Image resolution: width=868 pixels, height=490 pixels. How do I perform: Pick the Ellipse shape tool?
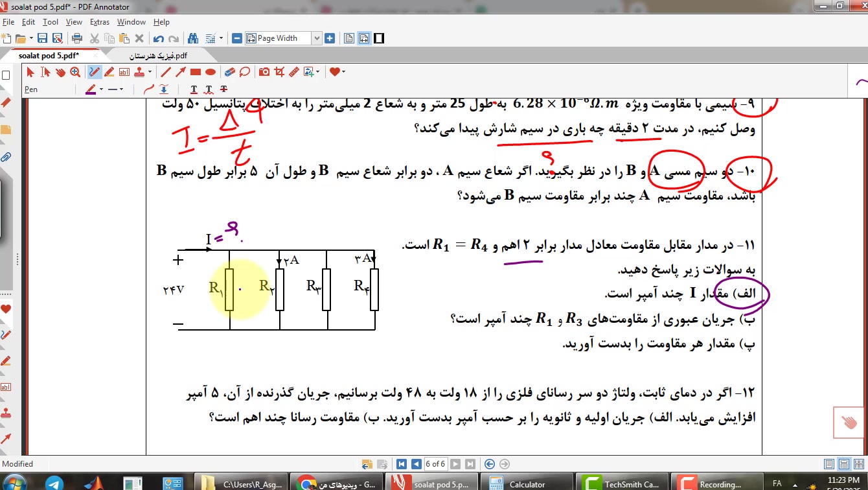pos(210,72)
